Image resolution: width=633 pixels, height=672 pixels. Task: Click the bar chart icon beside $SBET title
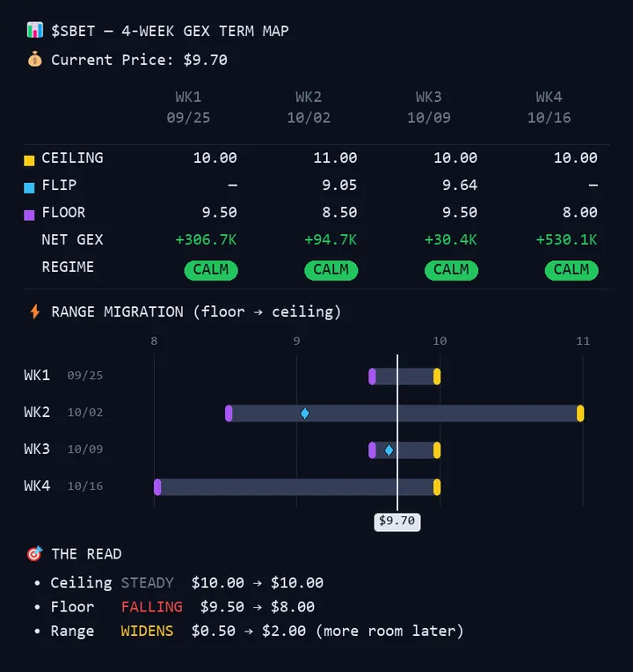click(34, 31)
